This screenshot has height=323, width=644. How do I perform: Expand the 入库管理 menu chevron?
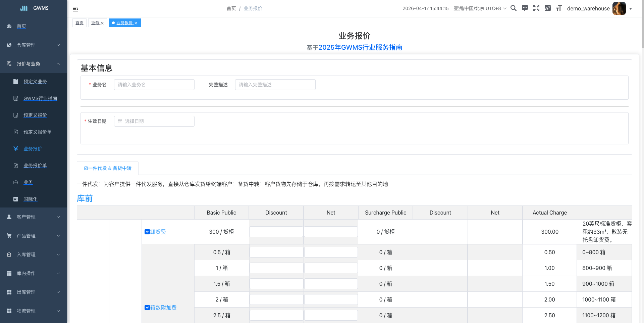(x=58, y=255)
